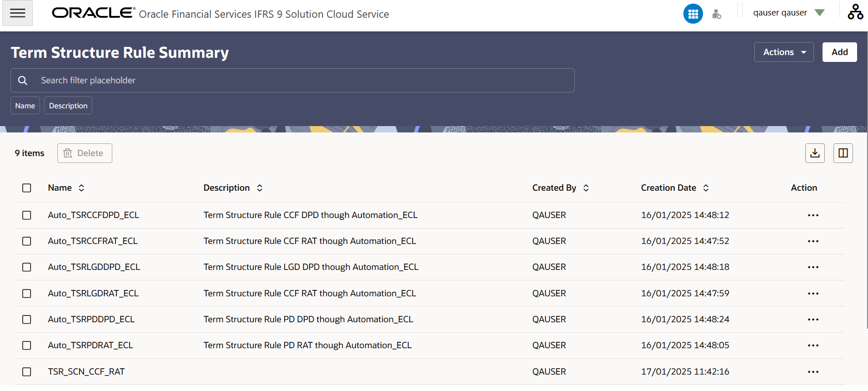The image size is (868, 391).
Task: Sort the table by Name column
Action: click(x=81, y=188)
